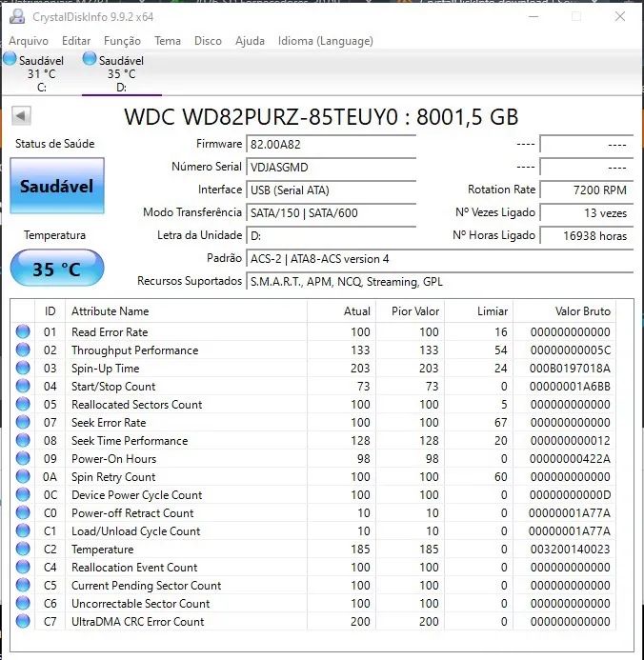Click status orb for Load/Unload Cycle Count

click(23, 530)
